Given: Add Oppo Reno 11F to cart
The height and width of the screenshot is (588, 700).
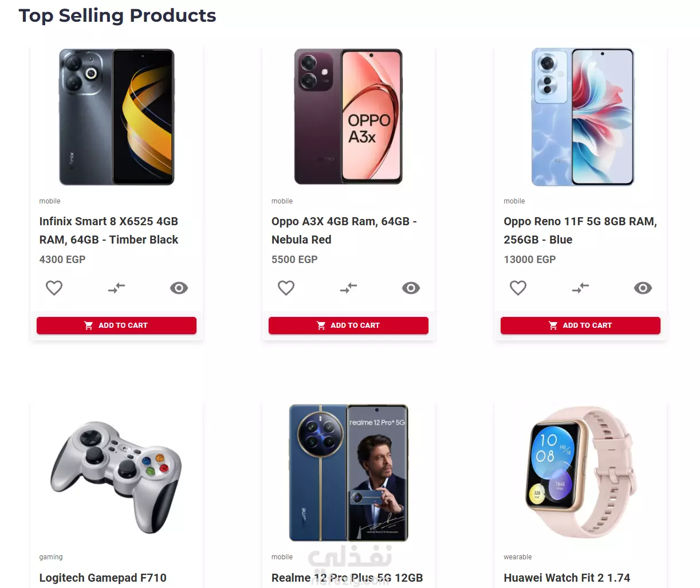Looking at the screenshot, I should tap(580, 326).
